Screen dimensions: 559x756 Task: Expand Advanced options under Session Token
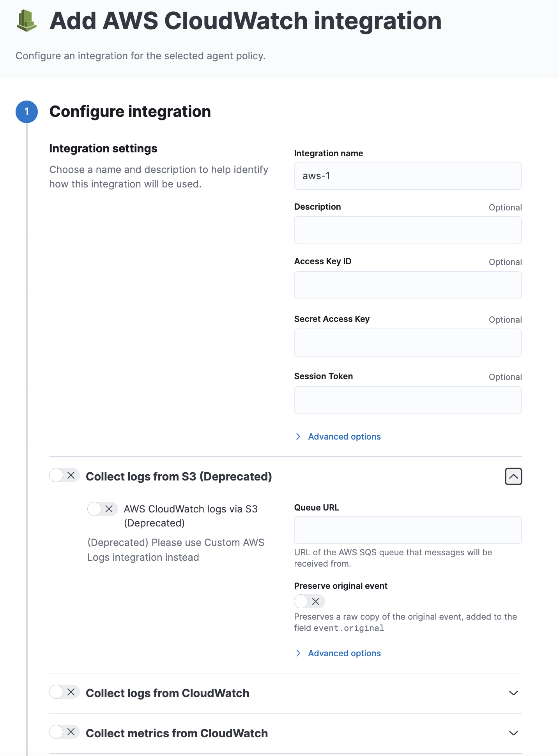(x=344, y=437)
